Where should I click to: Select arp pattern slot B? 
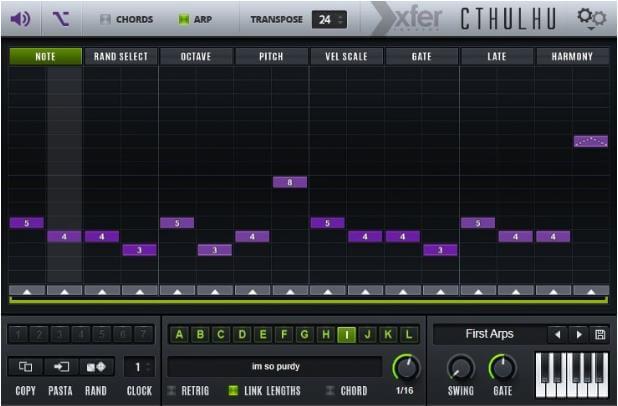click(x=200, y=335)
